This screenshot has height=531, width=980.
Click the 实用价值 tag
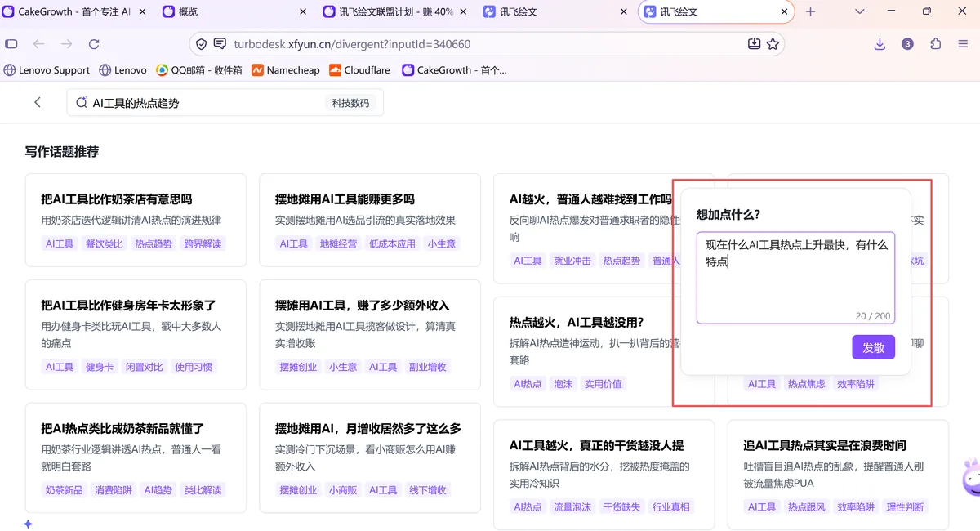point(603,383)
